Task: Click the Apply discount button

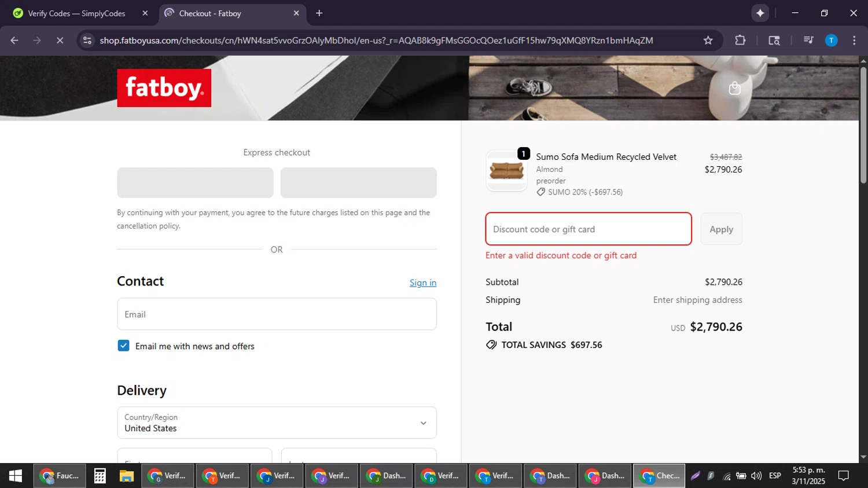Action: 721,229
